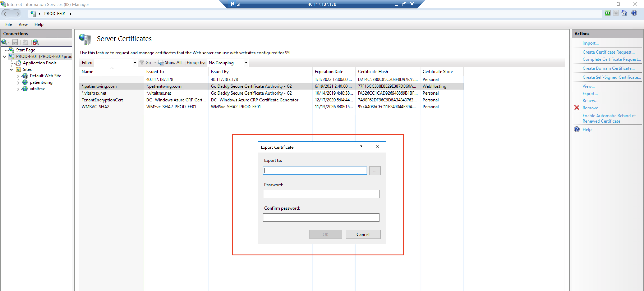Viewport: 644px width, 291px height.
Task: Click the Show All filter icon
Action: [x=161, y=63]
